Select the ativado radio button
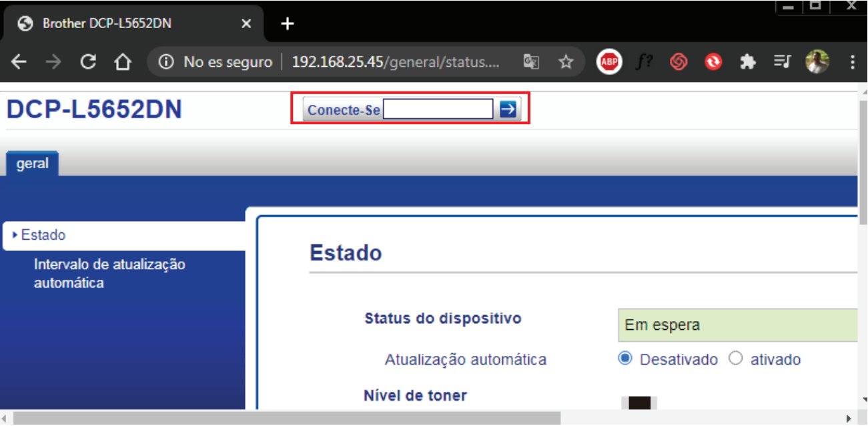868x426 pixels. point(735,359)
